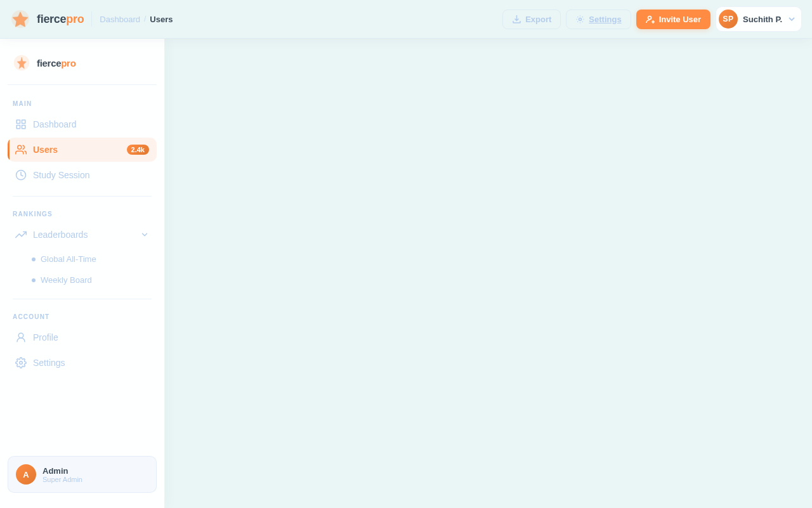This screenshot has width=812, height=508.
Task: Click the Admin name in bottom card
Action: click(55, 471)
